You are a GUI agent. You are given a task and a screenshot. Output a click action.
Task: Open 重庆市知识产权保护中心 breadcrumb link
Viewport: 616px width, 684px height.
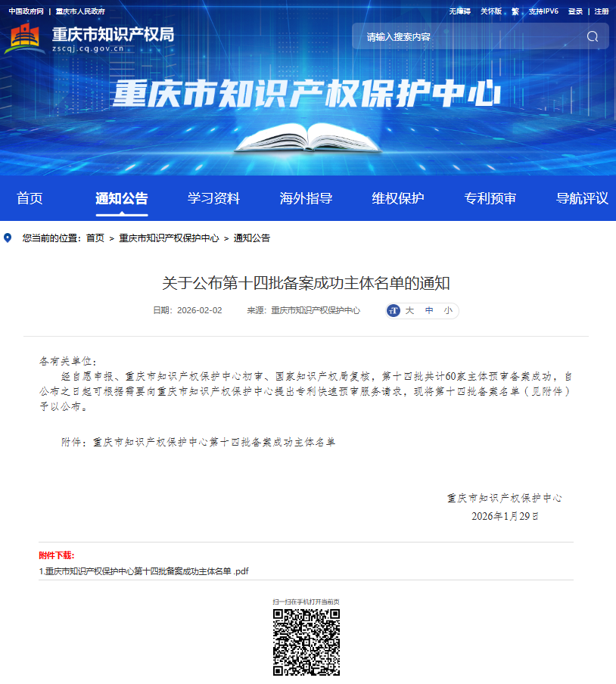tap(169, 238)
